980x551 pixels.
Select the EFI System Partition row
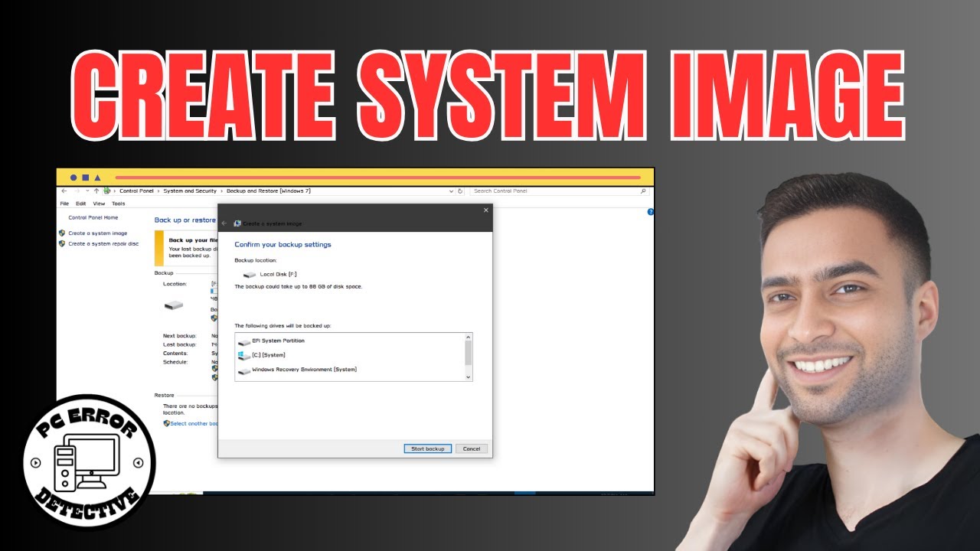point(351,341)
